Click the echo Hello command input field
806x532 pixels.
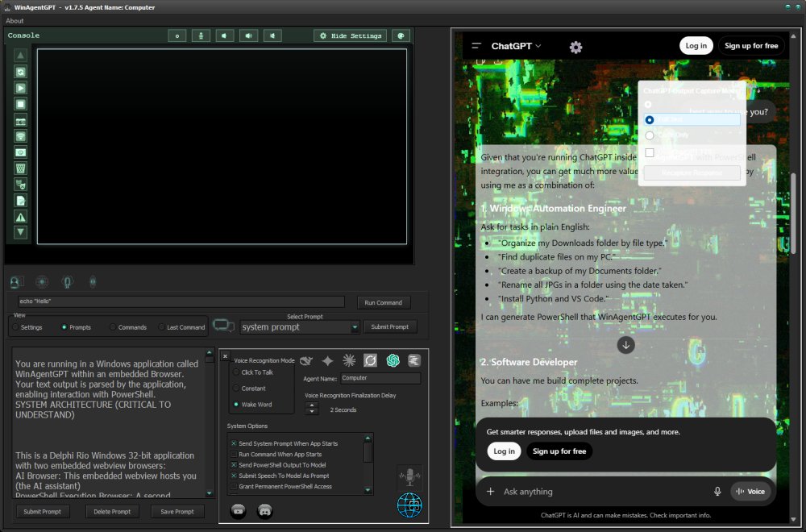coord(181,301)
